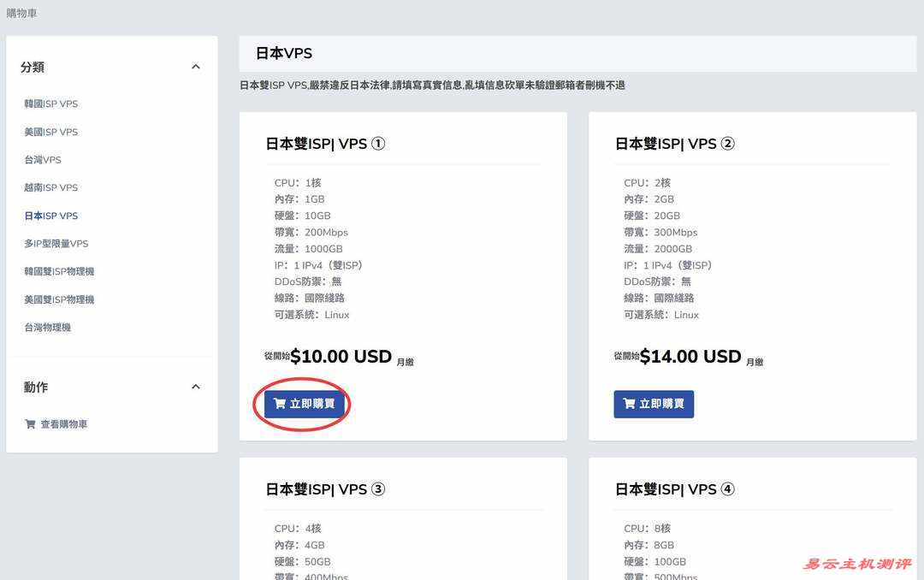Click the 購物車 breadcrumb at top
Screen dimensions: 924x580
21,14
